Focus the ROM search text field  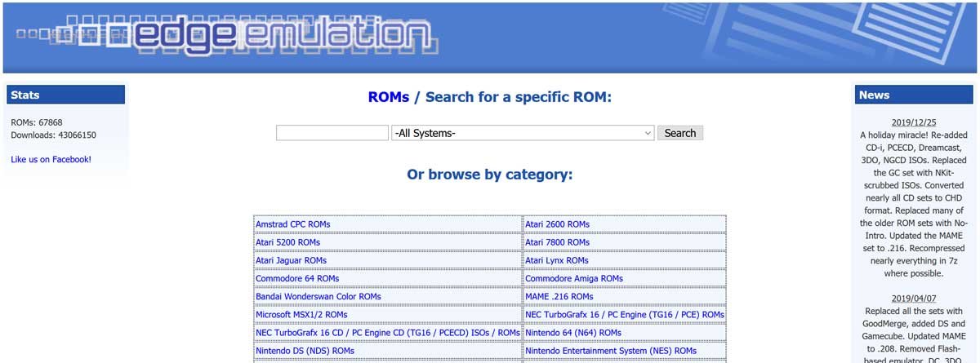point(332,133)
